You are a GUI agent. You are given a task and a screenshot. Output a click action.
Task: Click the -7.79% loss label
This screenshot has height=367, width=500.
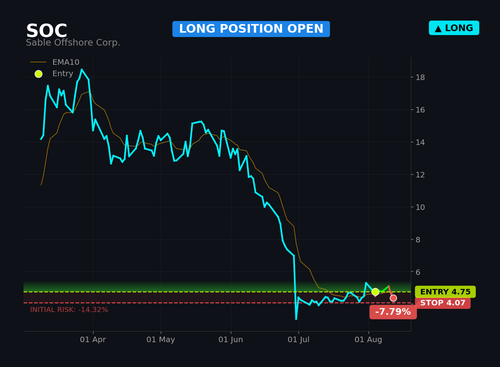pyautogui.click(x=393, y=312)
